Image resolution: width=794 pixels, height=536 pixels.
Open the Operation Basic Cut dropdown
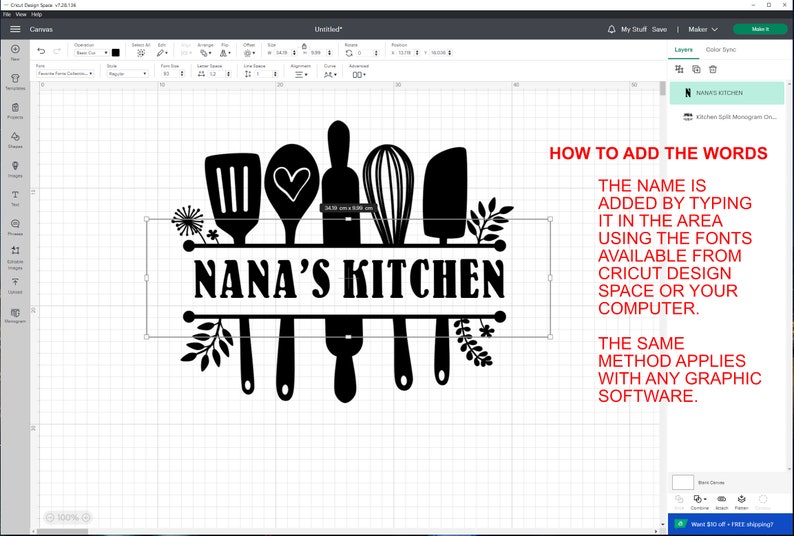click(x=91, y=53)
